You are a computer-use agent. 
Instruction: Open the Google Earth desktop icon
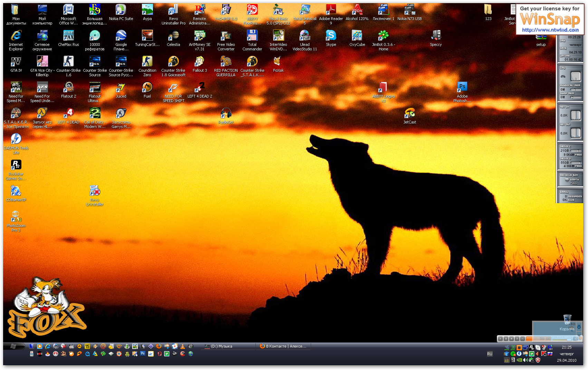coord(121,36)
